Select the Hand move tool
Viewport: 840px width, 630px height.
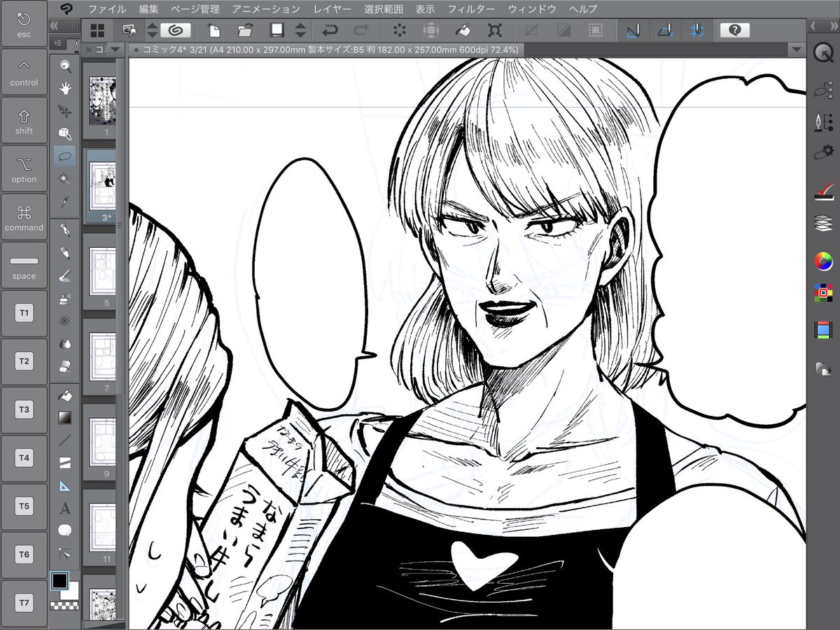pyautogui.click(x=65, y=87)
